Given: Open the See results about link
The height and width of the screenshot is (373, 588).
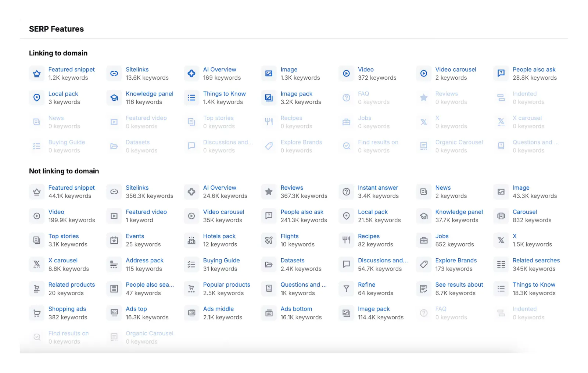Looking at the screenshot, I should point(459,285).
